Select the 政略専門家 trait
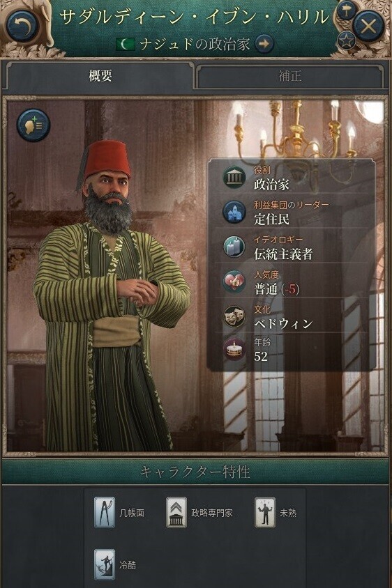Screen dimensions: 392x588 199,513
